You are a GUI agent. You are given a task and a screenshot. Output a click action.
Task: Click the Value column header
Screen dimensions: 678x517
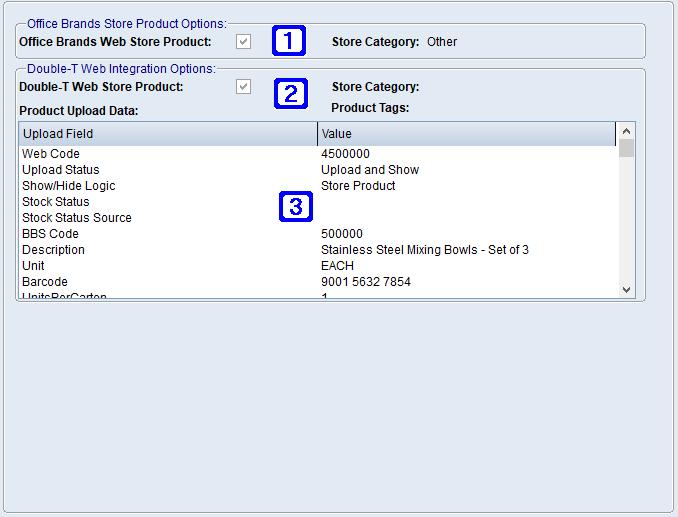click(x=466, y=134)
